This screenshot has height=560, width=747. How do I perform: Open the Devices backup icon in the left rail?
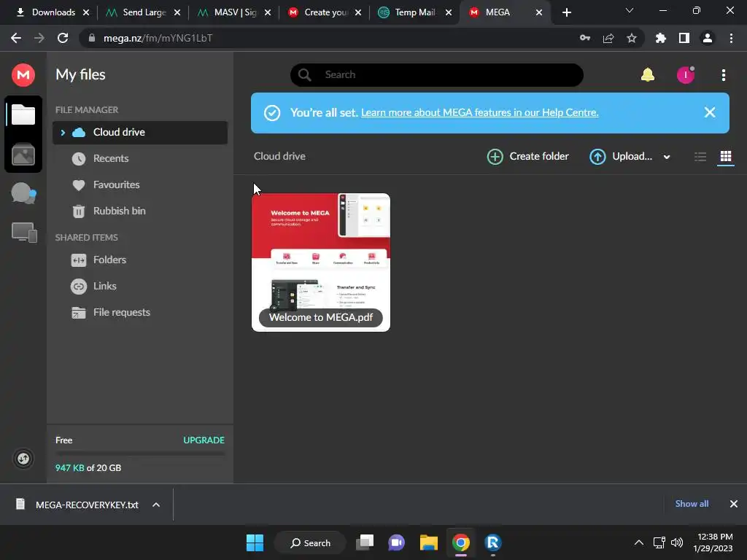click(x=24, y=233)
